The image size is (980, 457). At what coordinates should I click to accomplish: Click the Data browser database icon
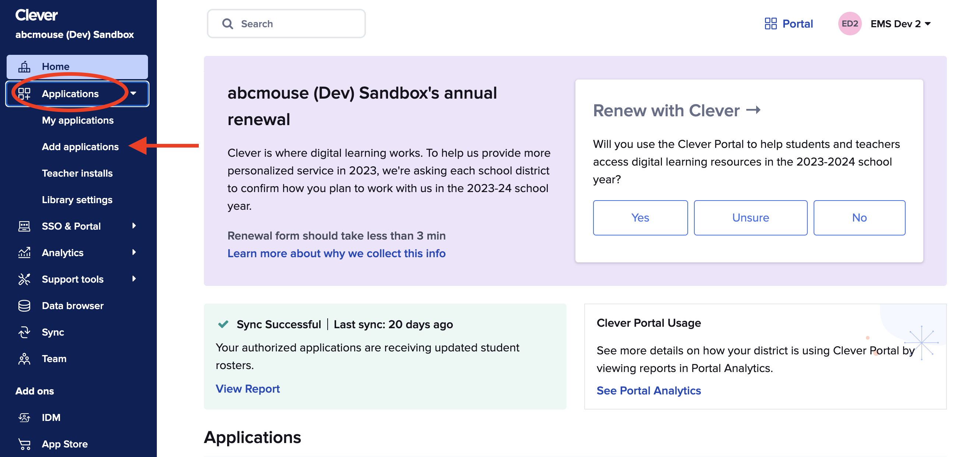(x=24, y=306)
